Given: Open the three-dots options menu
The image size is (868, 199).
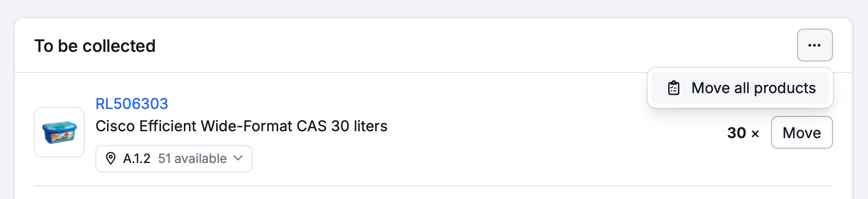Looking at the screenshot, I should pyautogui.click(x=814, y=45).
